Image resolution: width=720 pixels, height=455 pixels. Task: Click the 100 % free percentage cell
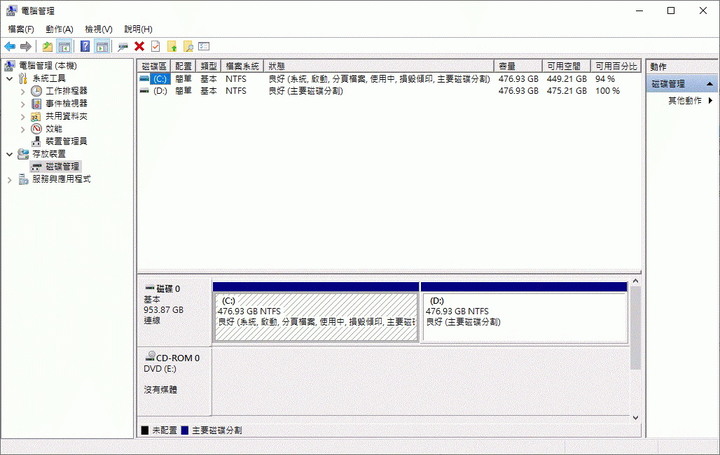coord(607,91)
